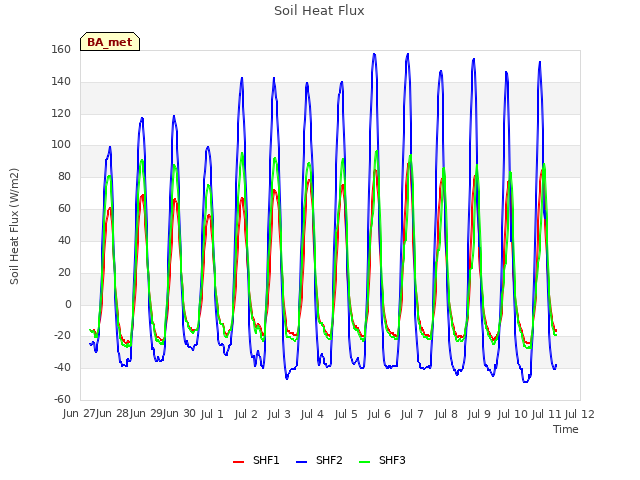Click the red SHF1 legend color marker
Image resolution: width=640 pixels, height=480 pixels.
(x=238, y=461)
